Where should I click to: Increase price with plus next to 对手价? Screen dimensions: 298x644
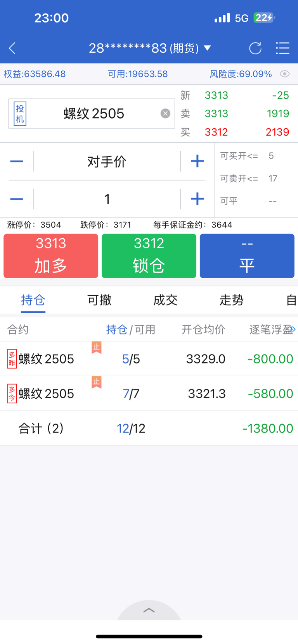(197, 161)
